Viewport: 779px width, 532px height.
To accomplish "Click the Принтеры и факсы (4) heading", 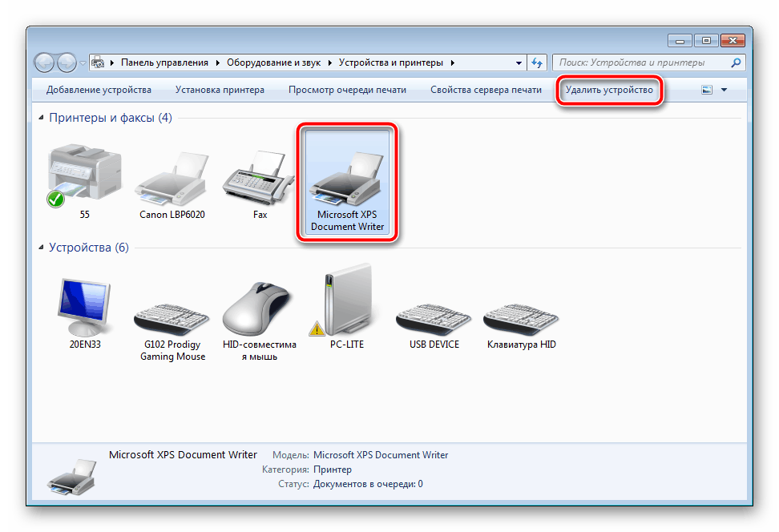I will [x=111, y=118].
